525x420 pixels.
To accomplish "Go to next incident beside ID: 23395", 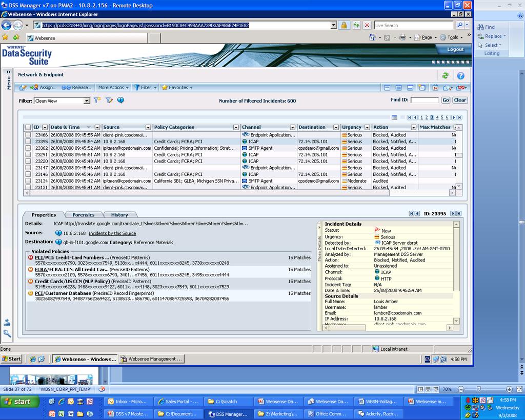I will (x=453, y=213).
